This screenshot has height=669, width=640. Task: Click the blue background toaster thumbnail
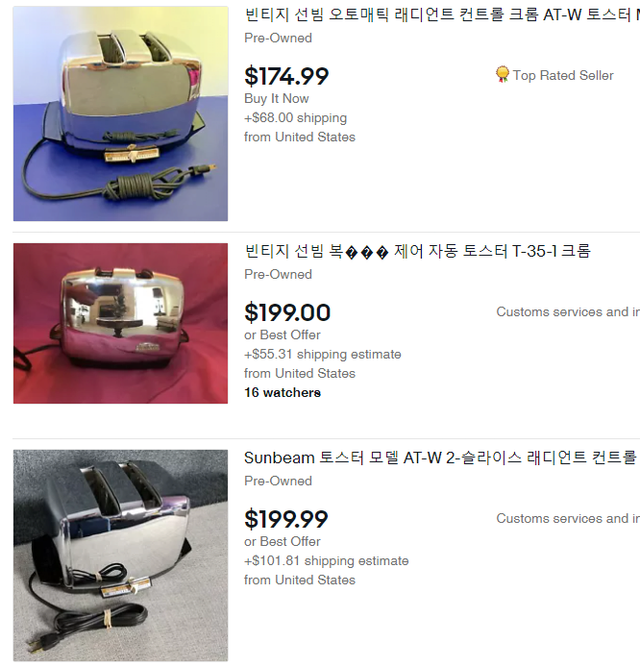[120, 113]
